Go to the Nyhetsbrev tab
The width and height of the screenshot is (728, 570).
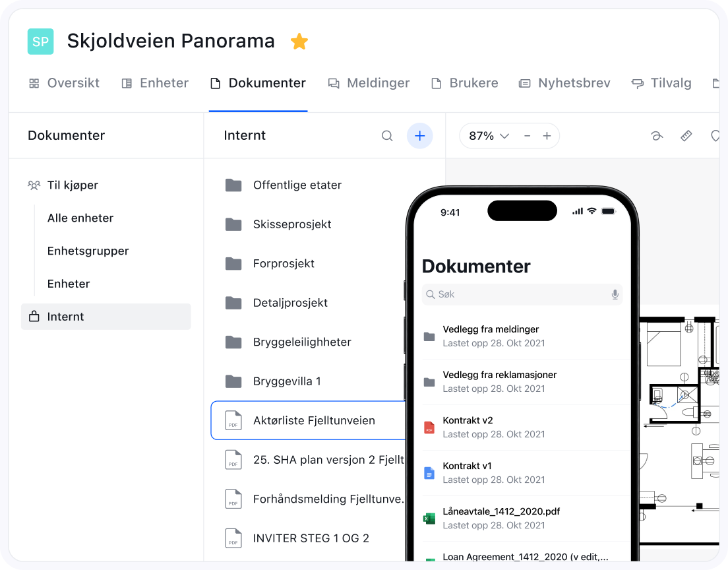(x=564, y=83)
